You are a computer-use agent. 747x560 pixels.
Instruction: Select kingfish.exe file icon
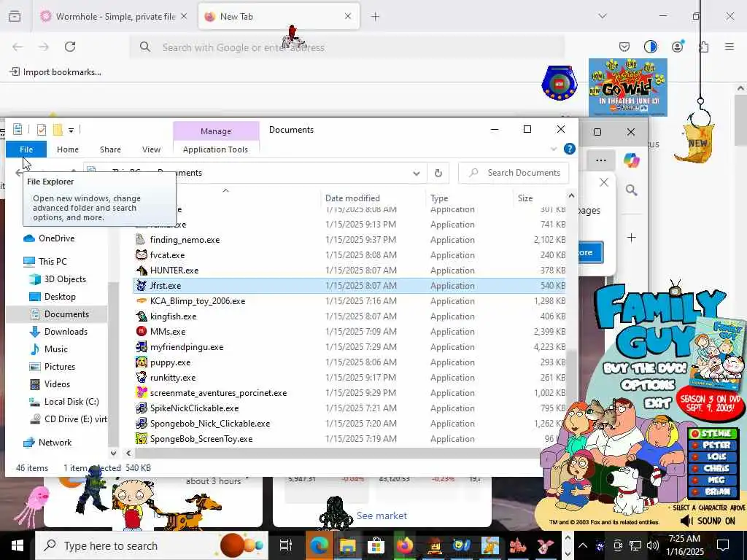pos(141,316)
